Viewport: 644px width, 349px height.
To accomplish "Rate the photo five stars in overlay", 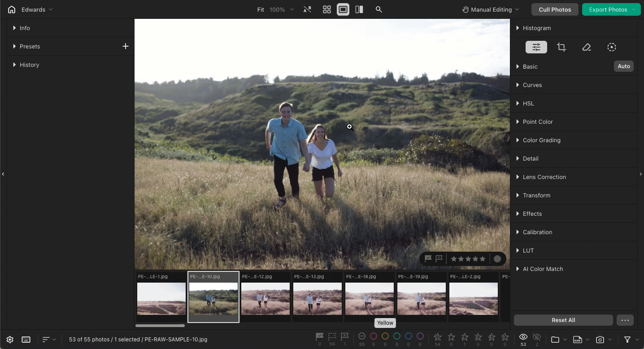I will [483, 259].
